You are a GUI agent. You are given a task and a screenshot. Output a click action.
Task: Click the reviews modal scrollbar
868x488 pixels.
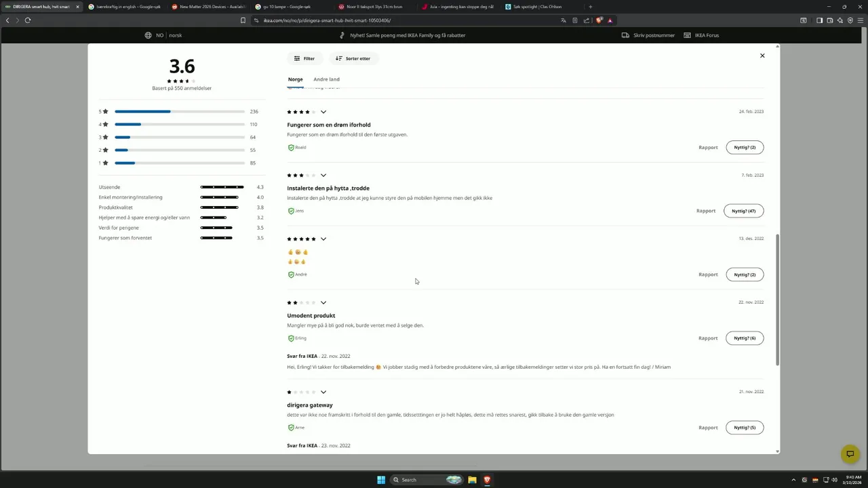pos(777,300)
